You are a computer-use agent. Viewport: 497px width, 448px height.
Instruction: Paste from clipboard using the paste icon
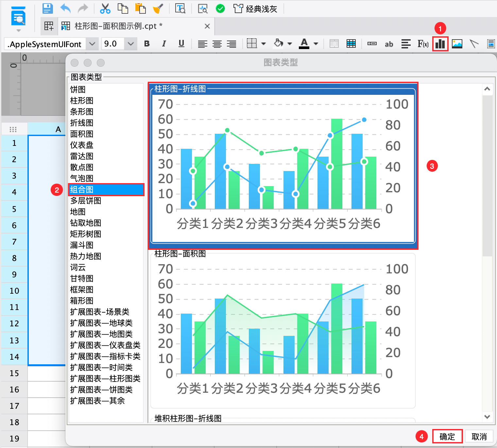tap(140, 9)
